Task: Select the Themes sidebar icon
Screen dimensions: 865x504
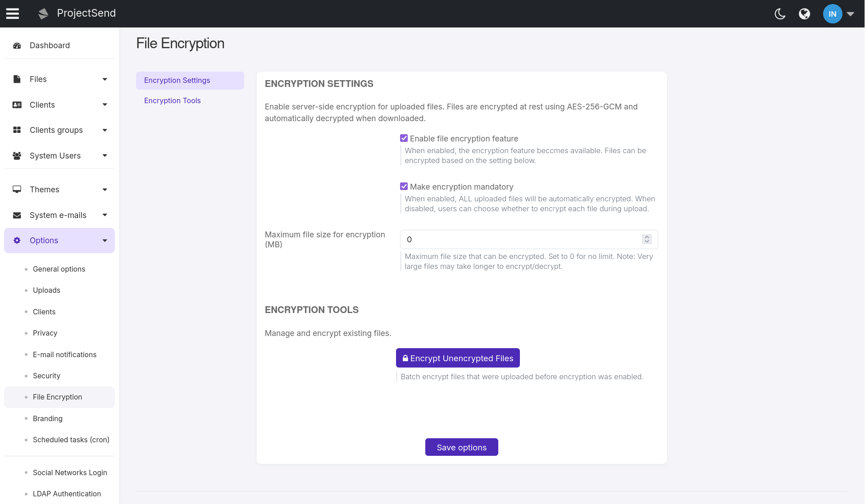Action: 17,189
